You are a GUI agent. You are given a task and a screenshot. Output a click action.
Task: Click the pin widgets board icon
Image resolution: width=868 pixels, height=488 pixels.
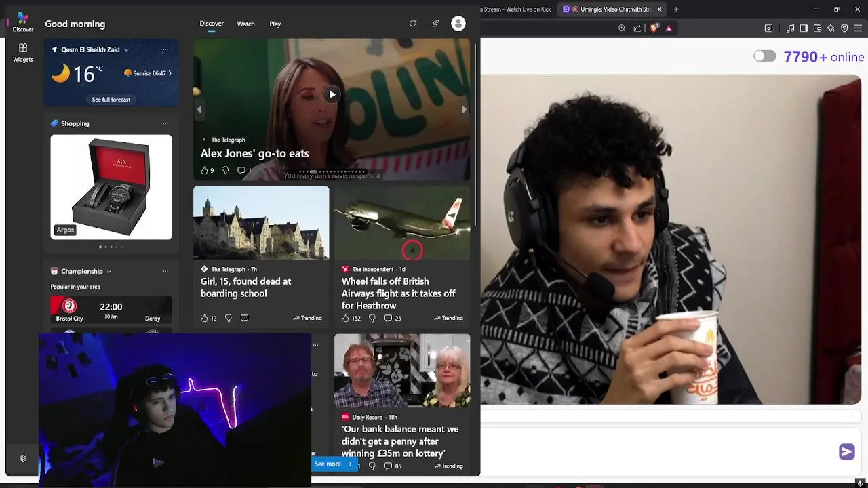[x=435, y=24]
